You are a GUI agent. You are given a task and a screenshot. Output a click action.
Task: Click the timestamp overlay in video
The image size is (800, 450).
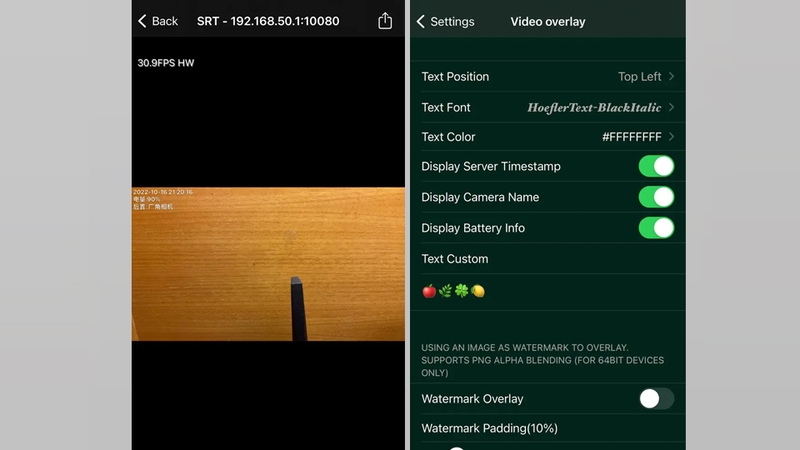point(163,192)
